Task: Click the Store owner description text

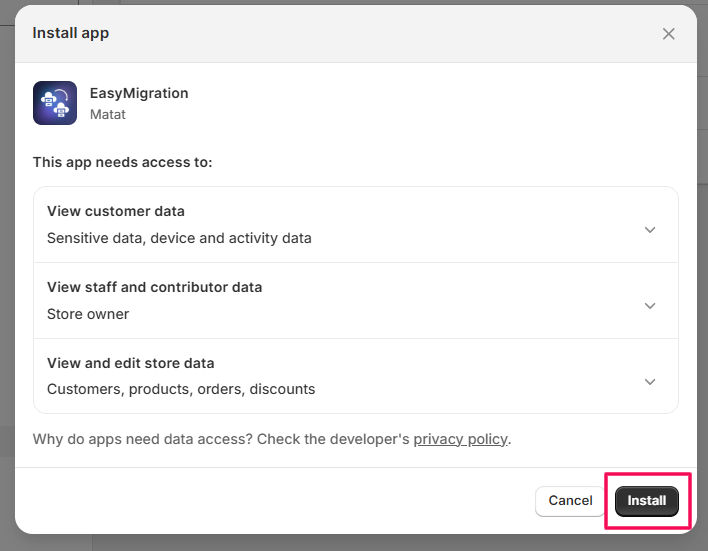Action: click(88, 314)
